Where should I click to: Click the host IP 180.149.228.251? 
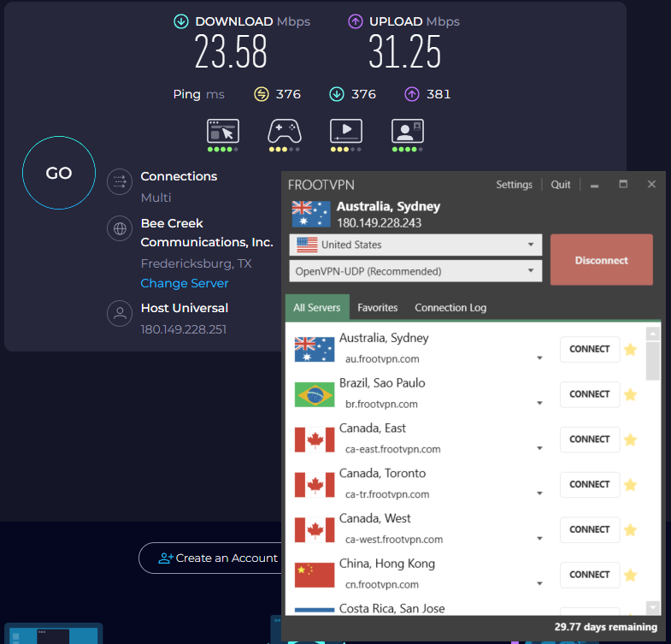184,329
